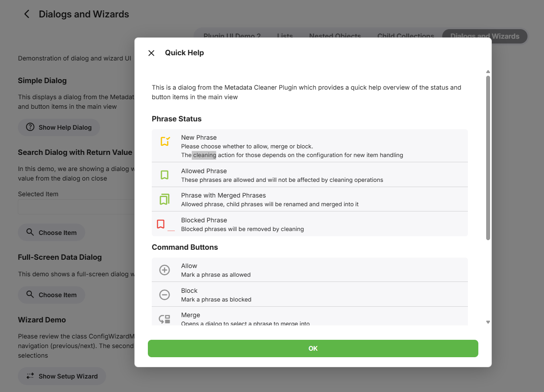Click Choose Item under Full-Screen Data Dialog

[x=51, y=295]
